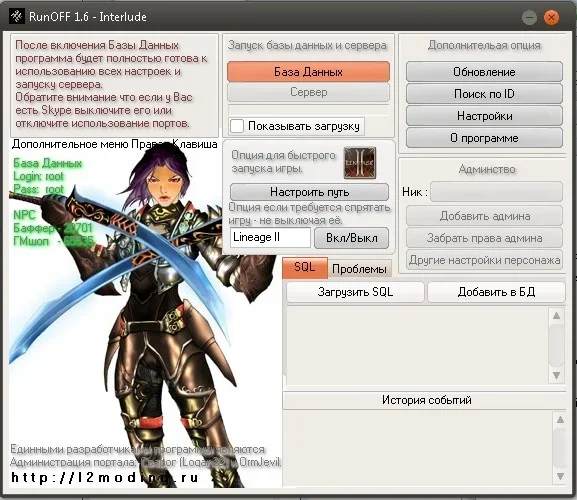
Task: Open Поиск по ID search
Action: [x=484, y=94]
